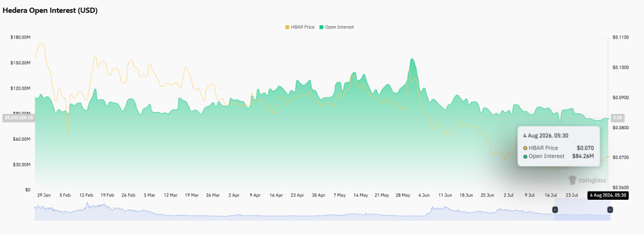This screenshot has height=235, width=644.
Task: Click the 12 Mar date label
Action: (170, 195)
